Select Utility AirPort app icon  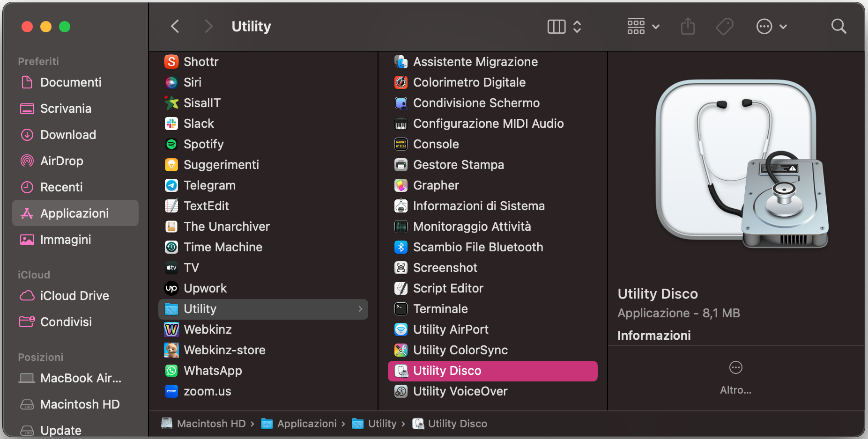(x=401, y=329)
